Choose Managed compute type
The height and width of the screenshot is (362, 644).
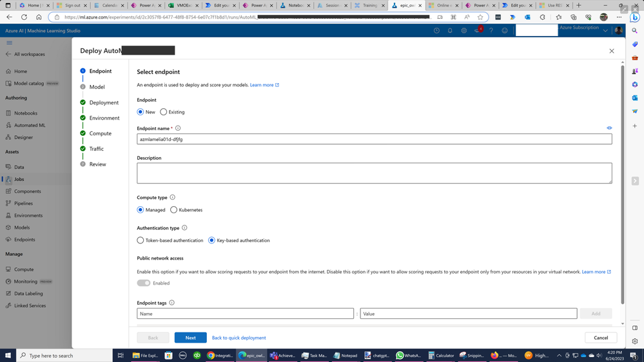141,210
